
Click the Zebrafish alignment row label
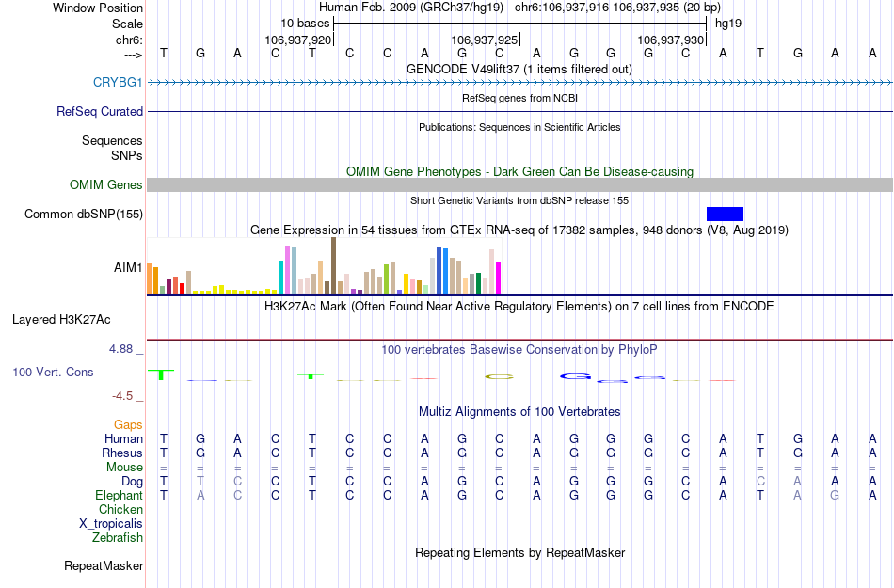(118, 537)
